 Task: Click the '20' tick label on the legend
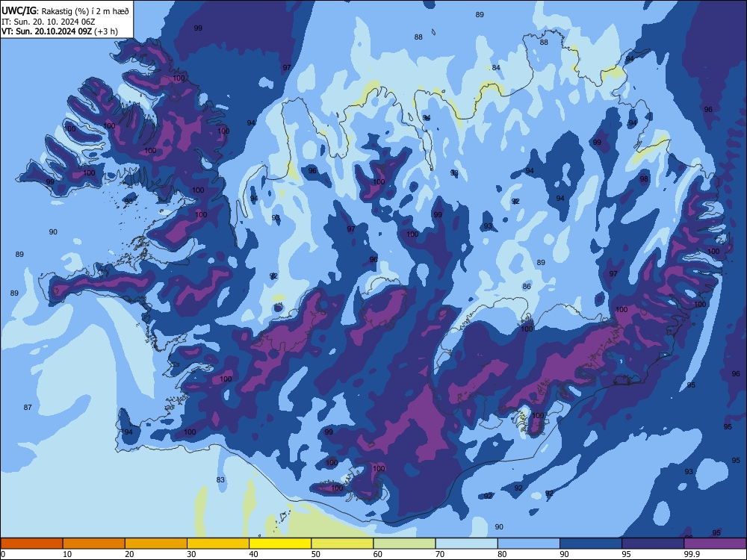click(129, 554)
